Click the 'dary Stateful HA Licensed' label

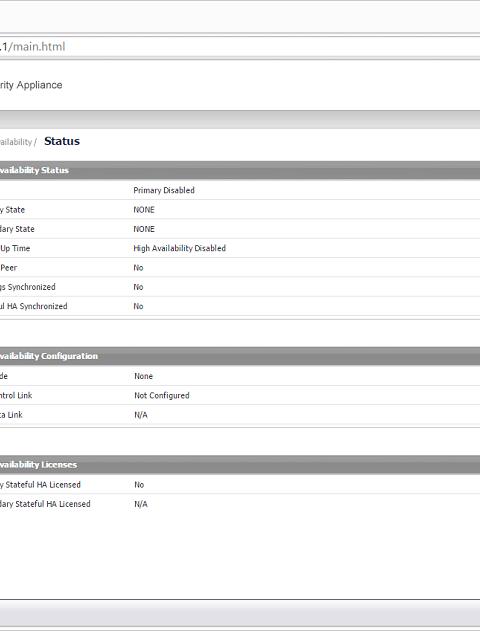click(45, 504)
